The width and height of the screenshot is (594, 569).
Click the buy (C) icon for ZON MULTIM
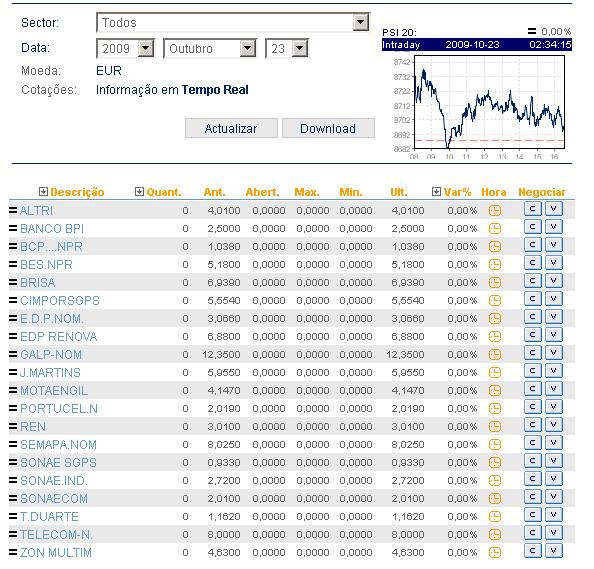(532, 551)
